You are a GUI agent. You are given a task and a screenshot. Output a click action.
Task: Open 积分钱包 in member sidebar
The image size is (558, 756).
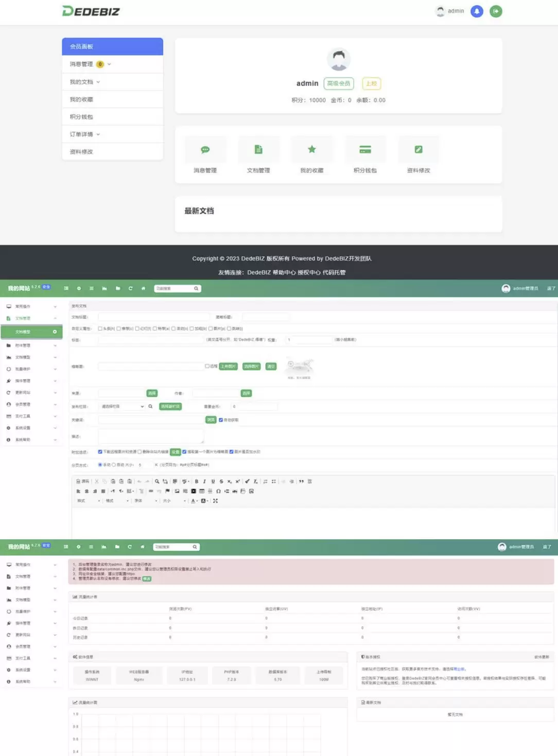(112, 117)
